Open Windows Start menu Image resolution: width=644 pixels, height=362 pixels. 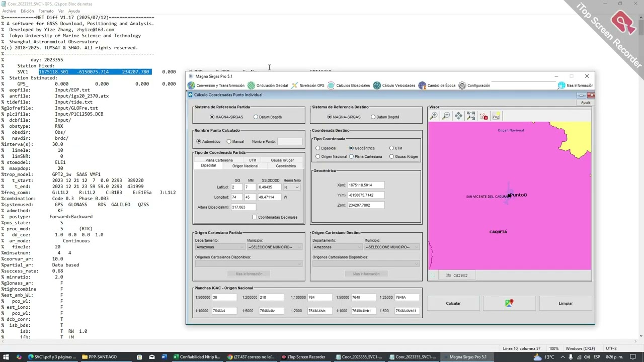(6, 357)
